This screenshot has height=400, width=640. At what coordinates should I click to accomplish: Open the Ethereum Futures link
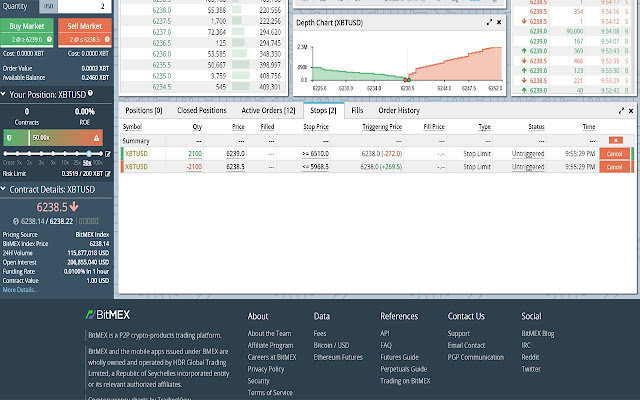click(338, 357)
